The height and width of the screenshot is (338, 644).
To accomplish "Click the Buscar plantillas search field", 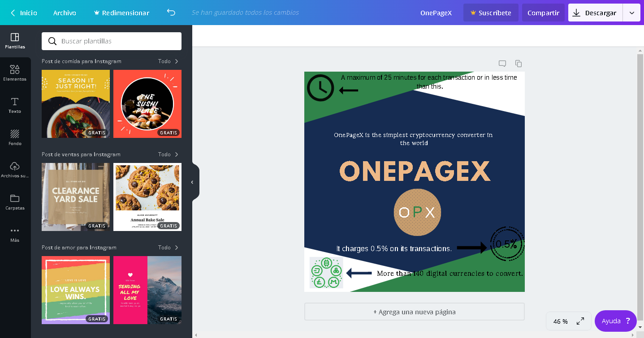I will [112, 41].
